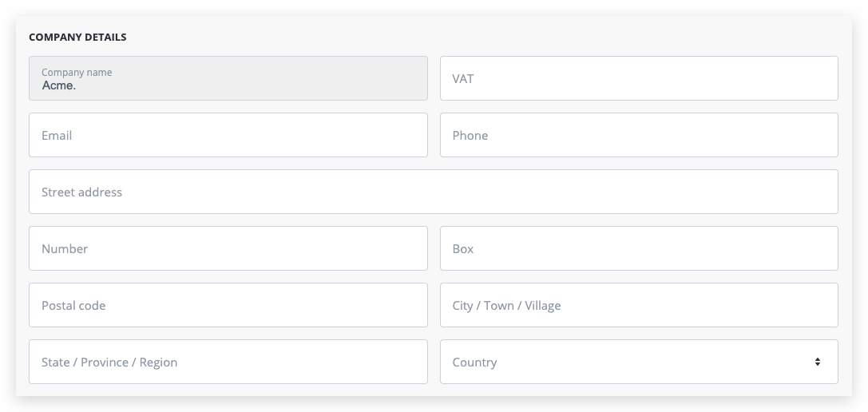Image resolution: width=868 pixels, height=412 pixels.
Task: Focus the State / Province / Region field
Action: click(228, 362)
